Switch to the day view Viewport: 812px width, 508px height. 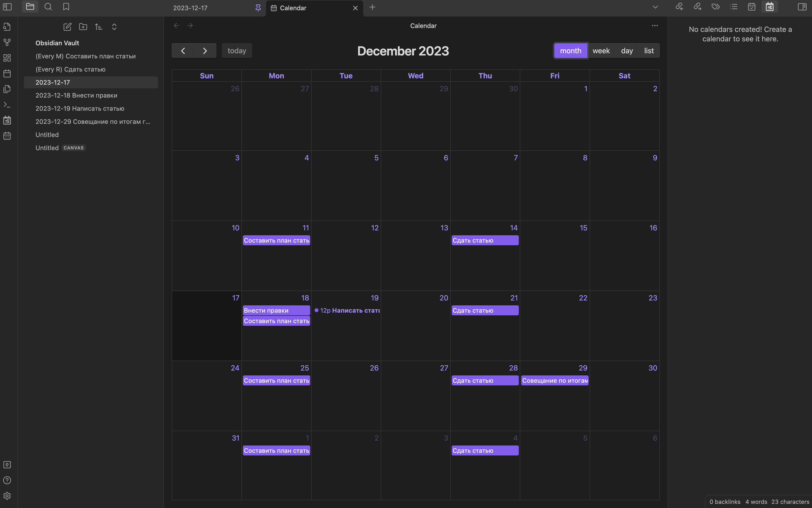point(627,50)
